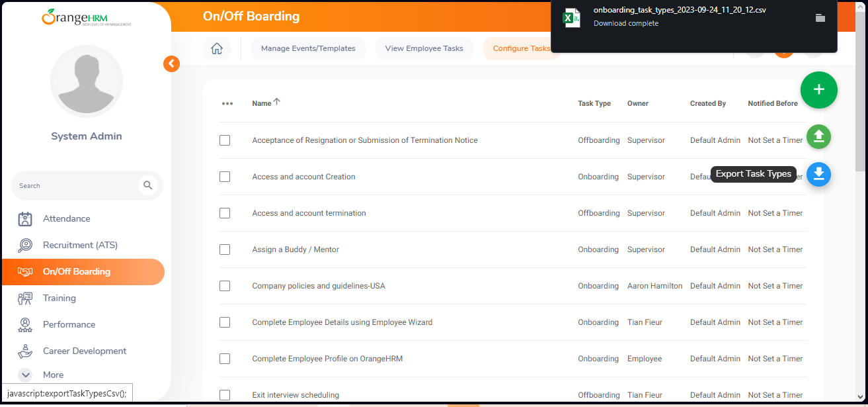868x407 pixels.
Task: Click Not Set a Timer in Complete Employee Details row
Action: tap(775, 322)
